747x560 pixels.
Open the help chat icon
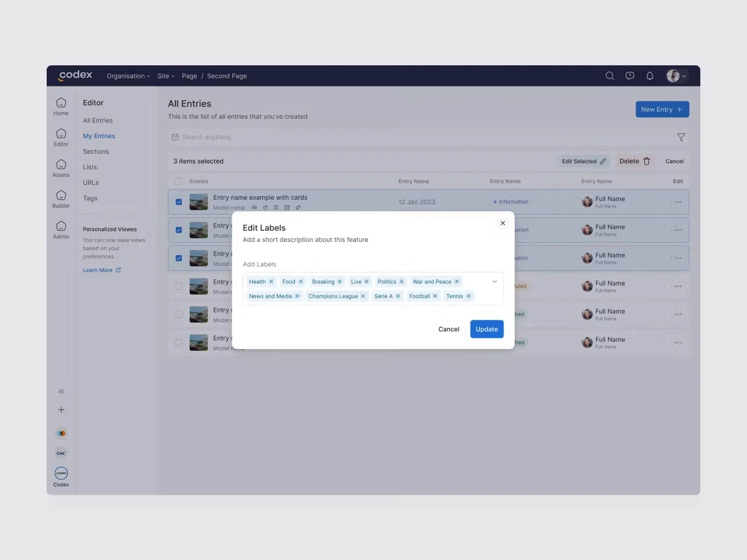tap(630, 76)
